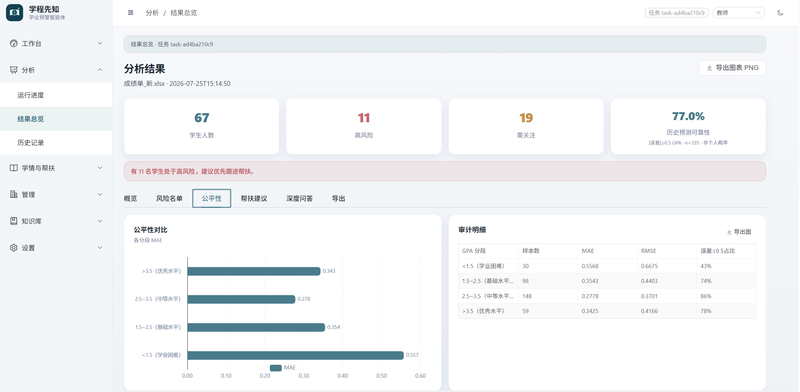Click the 77.0% 历史预测可靠性 card
This screenshot has width=800, height=392.
click(688, 126)
